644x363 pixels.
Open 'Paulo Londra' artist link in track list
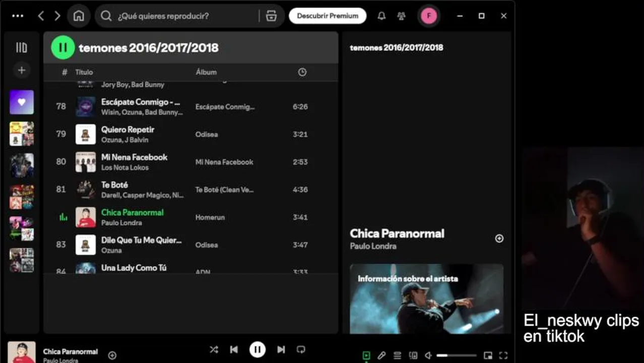pos(121,223)
